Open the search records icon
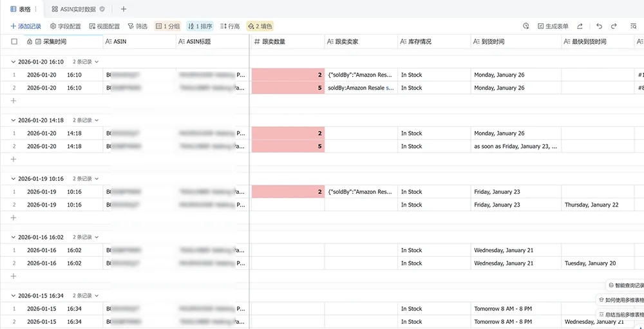This screenshot has height=329, width=644. click(633, 26)
